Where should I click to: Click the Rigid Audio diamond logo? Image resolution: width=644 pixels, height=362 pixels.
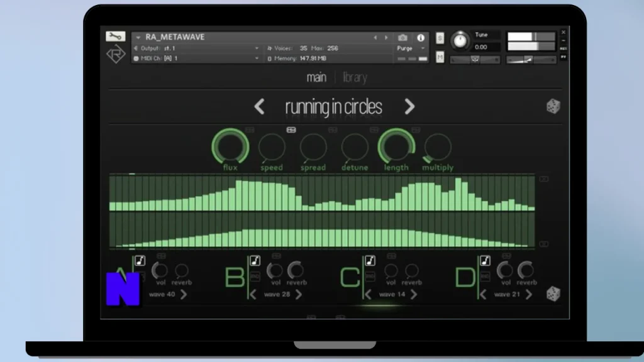click(x=116, y=54)
